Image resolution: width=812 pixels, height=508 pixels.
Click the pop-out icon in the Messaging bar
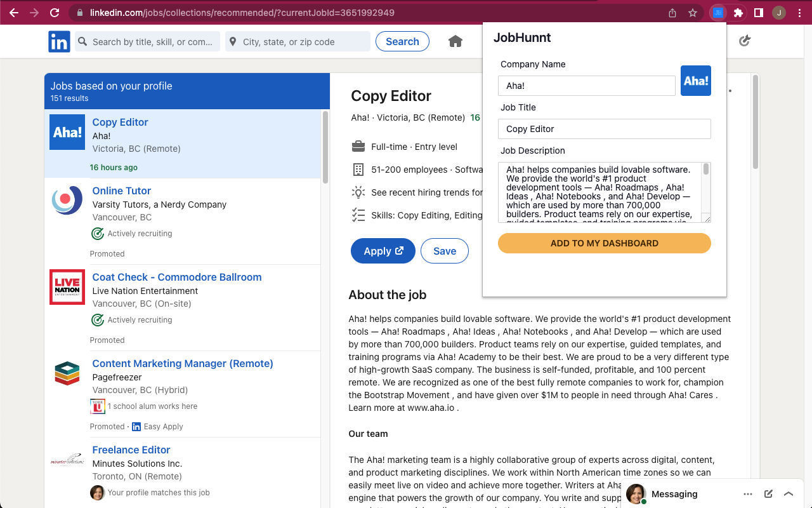tap(768, 493)
